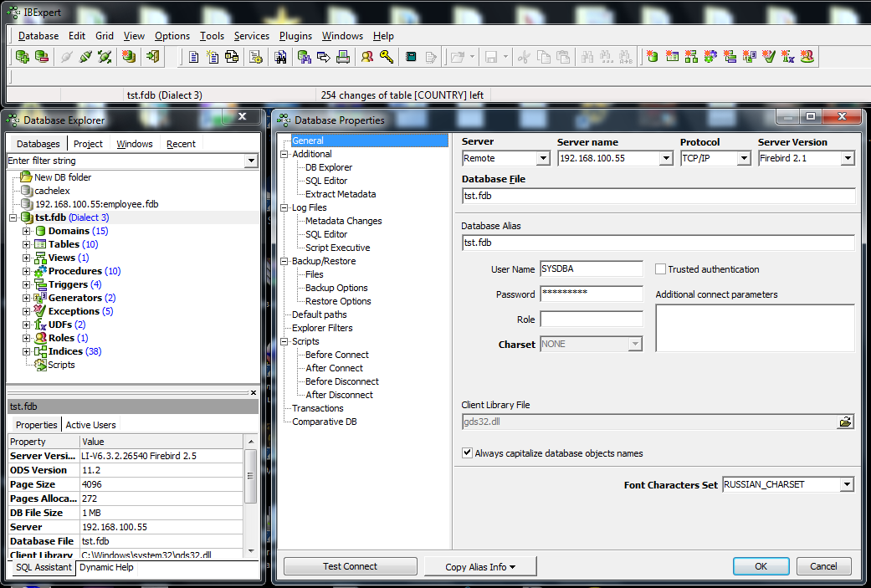Collapse the Log Files tree branch
This screenshot has height=588, width=871.
pos(284,207)
